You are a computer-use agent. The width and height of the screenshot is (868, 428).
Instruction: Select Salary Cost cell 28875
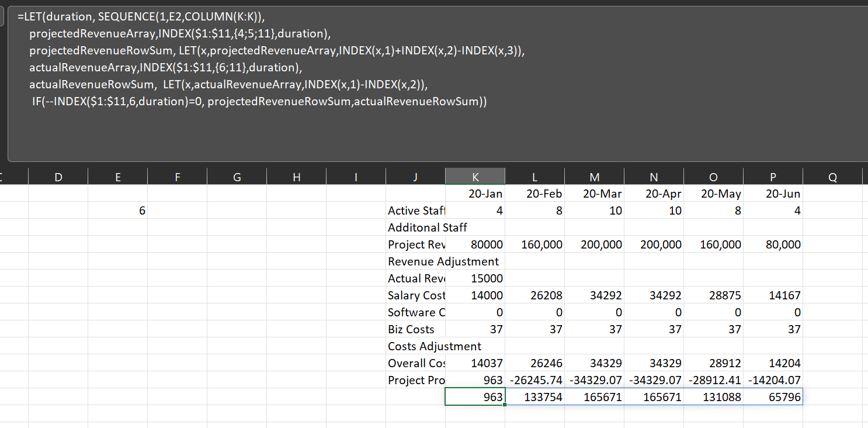click(x=713, y=295)
